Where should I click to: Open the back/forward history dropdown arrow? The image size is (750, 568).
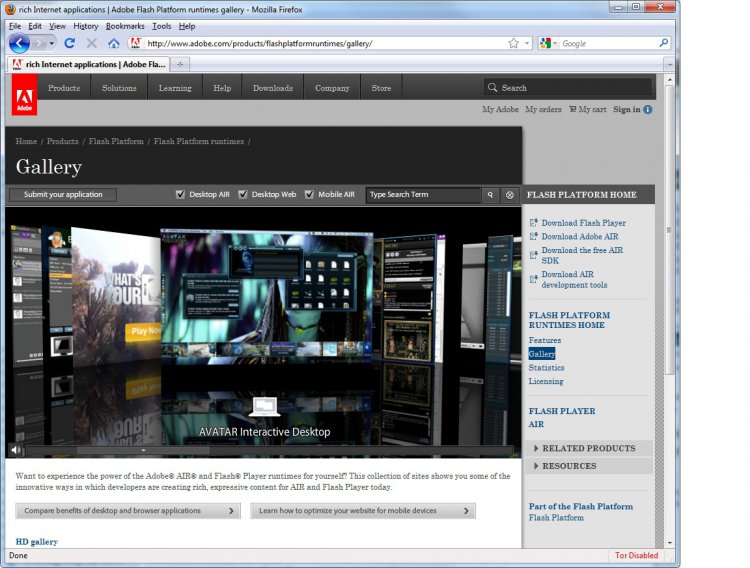(x=51, y=44)
